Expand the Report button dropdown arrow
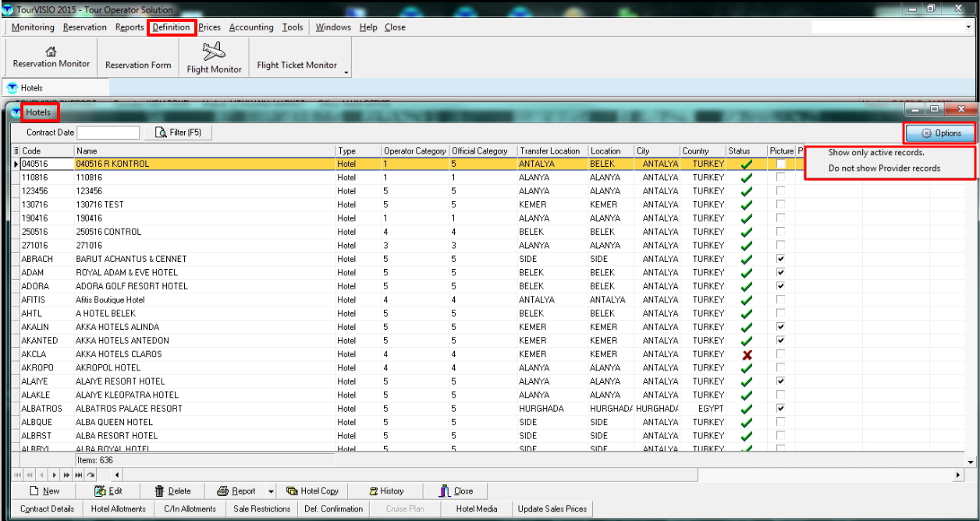Viewport: 980px width, 521px height. tap(271, 491)
